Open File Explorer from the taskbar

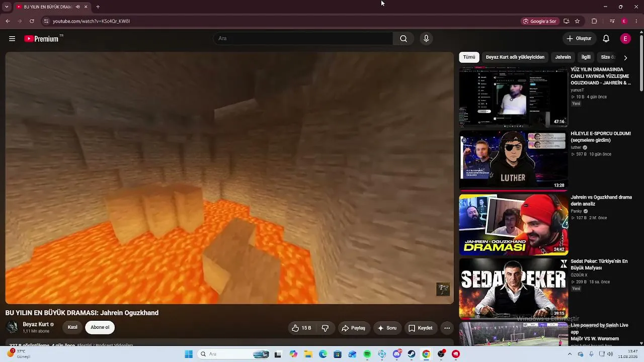pyautogui.click(x=308, y=354)
